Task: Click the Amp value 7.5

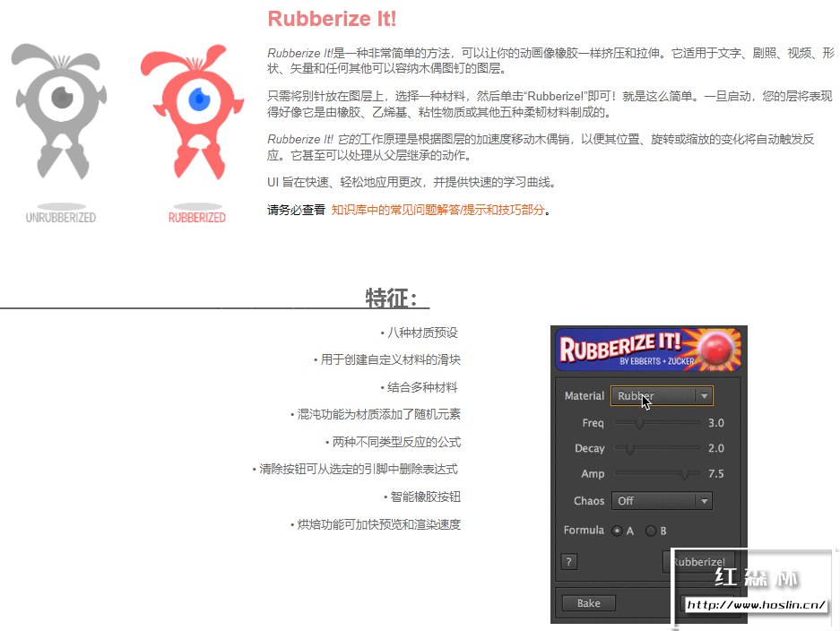Action: 715,473
